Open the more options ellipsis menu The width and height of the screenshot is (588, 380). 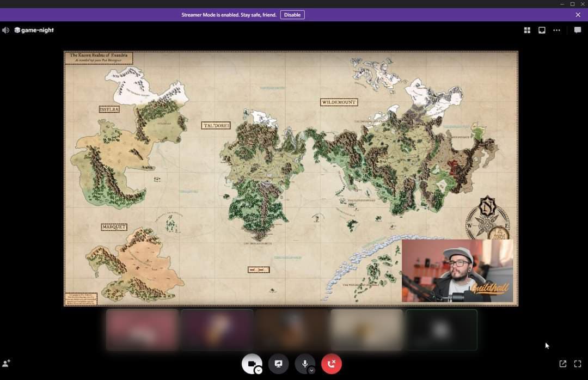point(556,30)
